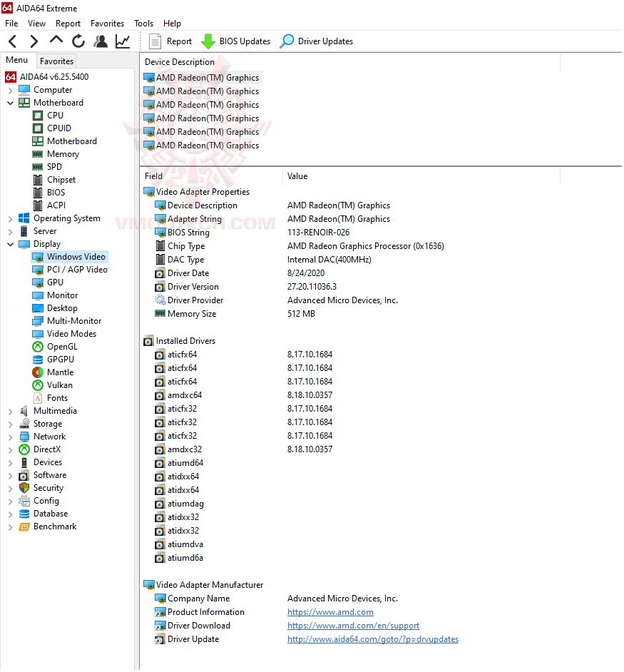The height and width of the screenshot is (672, 624).
Task: Open the File menu
Action: pyautogui.click(x=11, y=23)
